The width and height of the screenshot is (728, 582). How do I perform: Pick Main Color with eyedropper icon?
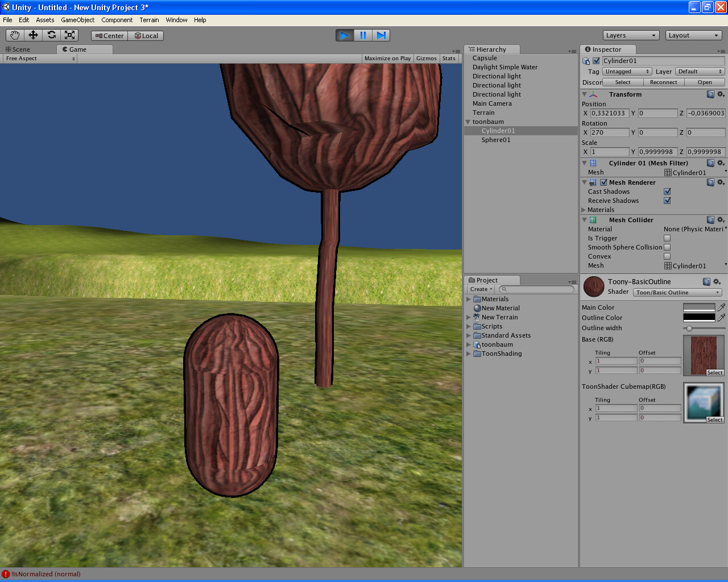[721, 307]
